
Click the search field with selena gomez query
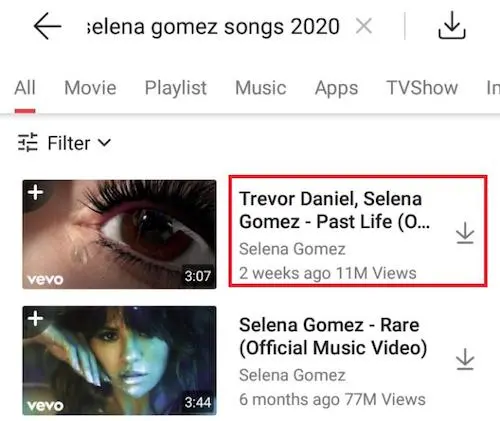213,27
